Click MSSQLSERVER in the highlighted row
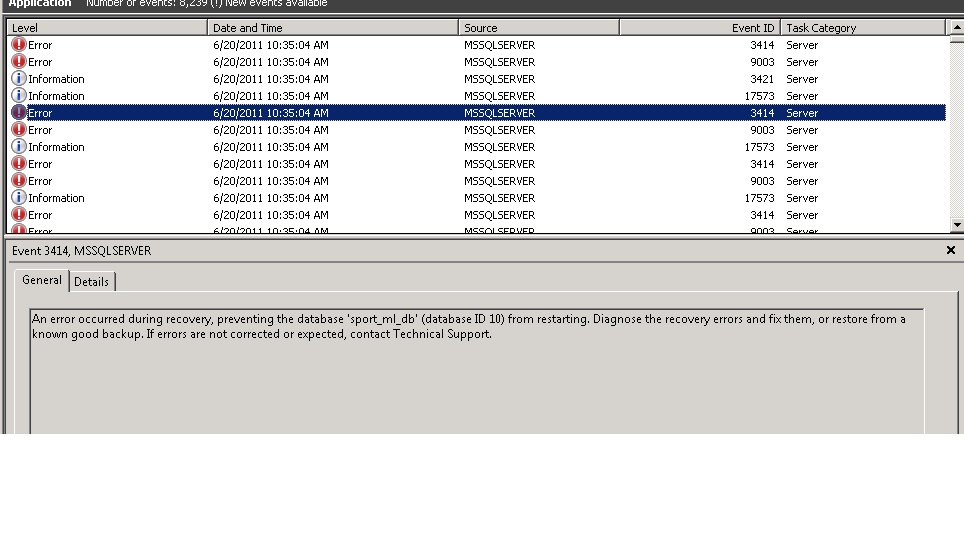The image size is (964, 540). click(499, 113)
